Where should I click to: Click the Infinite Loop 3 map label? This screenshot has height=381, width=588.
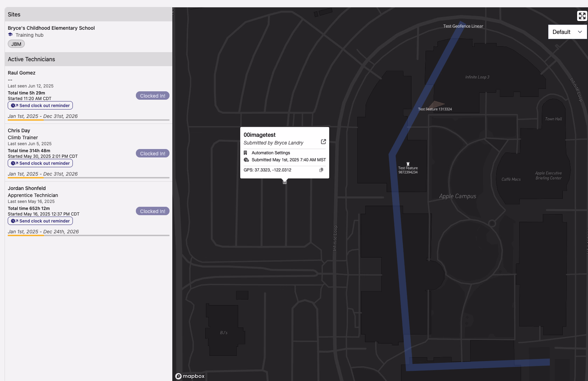(477, 77)
